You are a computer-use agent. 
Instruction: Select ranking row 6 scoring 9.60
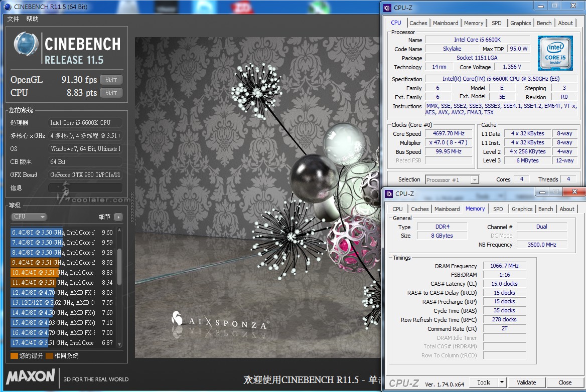[x=62, y=232]
